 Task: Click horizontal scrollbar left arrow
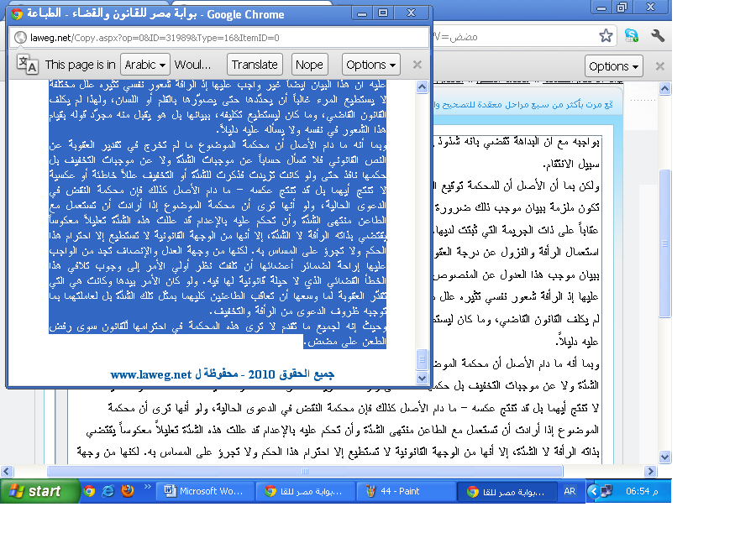click(x=6, y=471)
